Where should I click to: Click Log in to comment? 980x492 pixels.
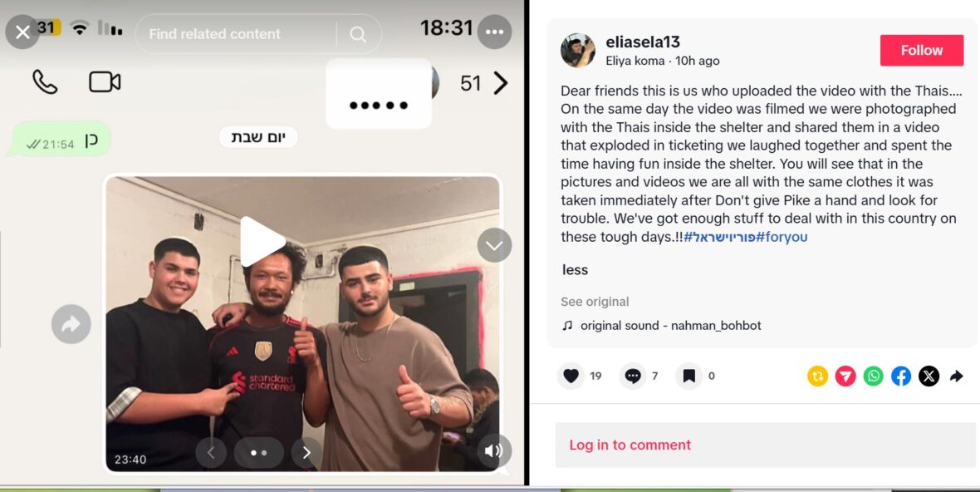(x=630, y=445)
